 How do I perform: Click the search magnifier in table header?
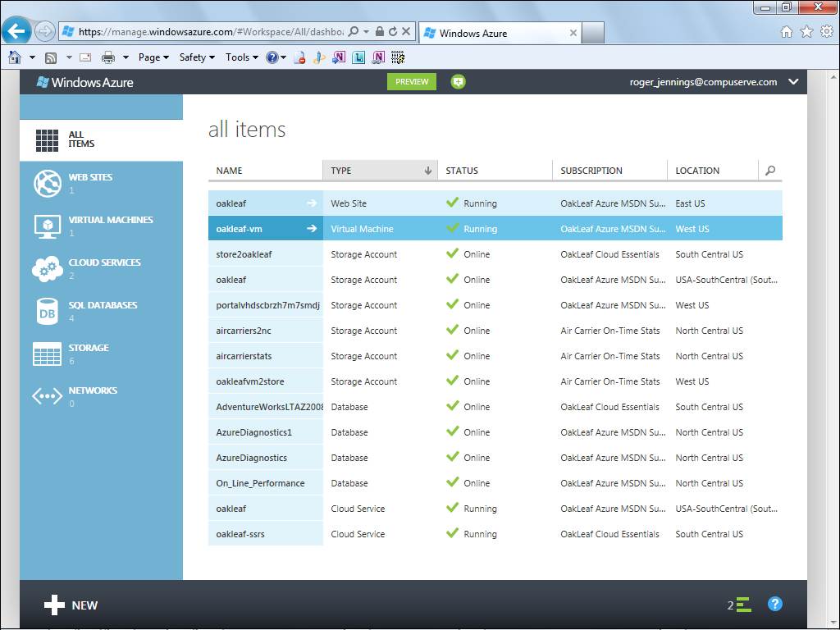[x=770, y=171]
